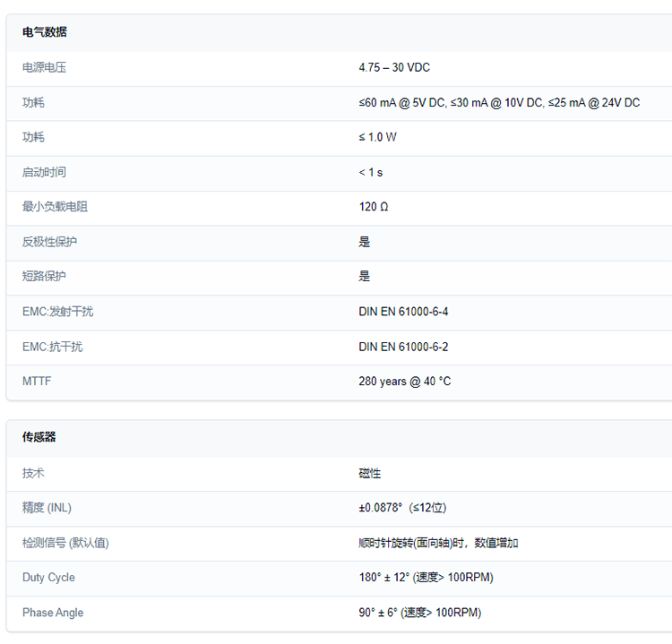Image resolution: width=672 pixels, height=644 pixels.
Task: Select the 反极性保护 label
Action: [x=49, y=242]
